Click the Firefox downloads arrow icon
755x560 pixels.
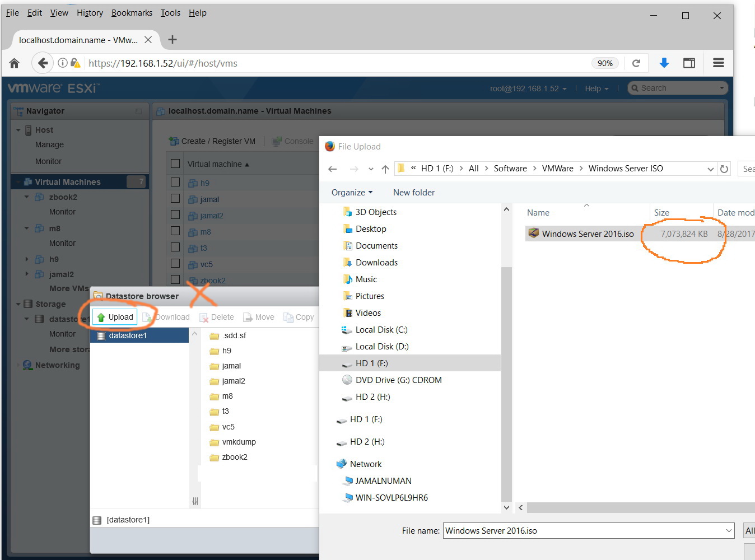pyautogui.click(x=664, y=63)
